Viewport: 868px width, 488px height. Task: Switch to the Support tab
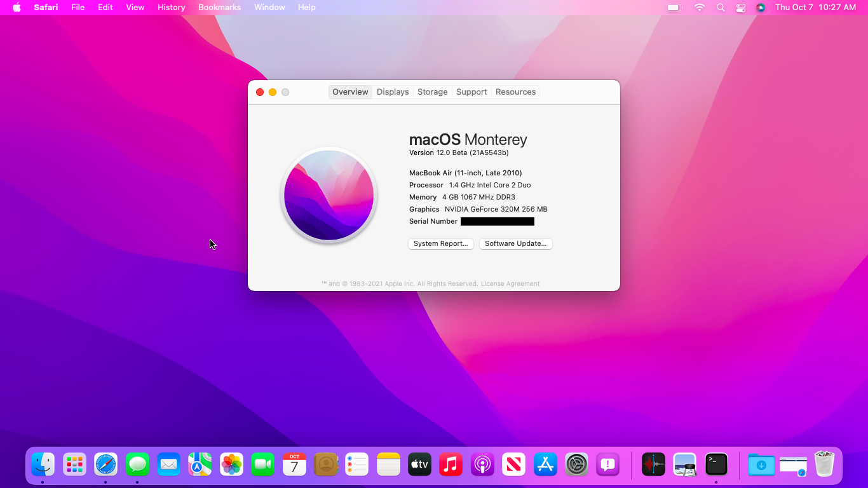click(471, 92)
